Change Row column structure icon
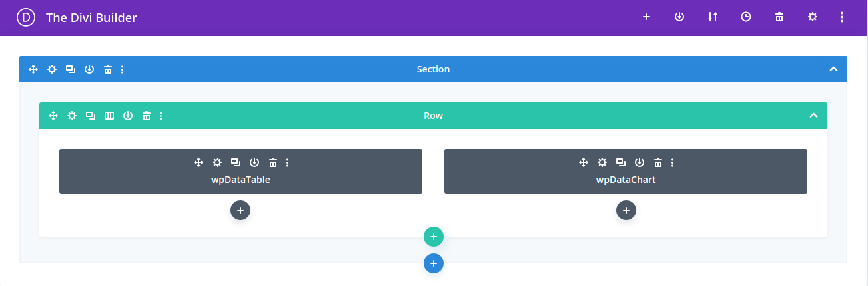Viewport: 868px width, 286px height. [109, 116]
